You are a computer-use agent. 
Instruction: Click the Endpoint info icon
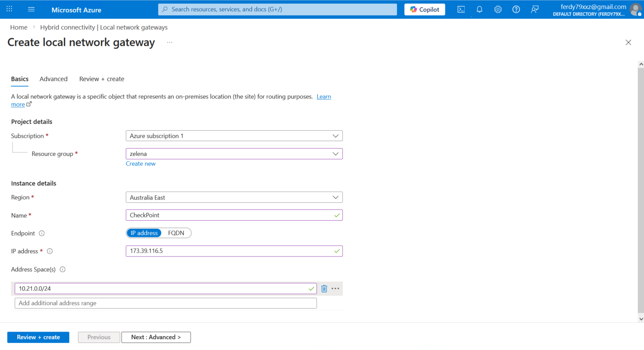pyautogui.click(x=42, y=233)
